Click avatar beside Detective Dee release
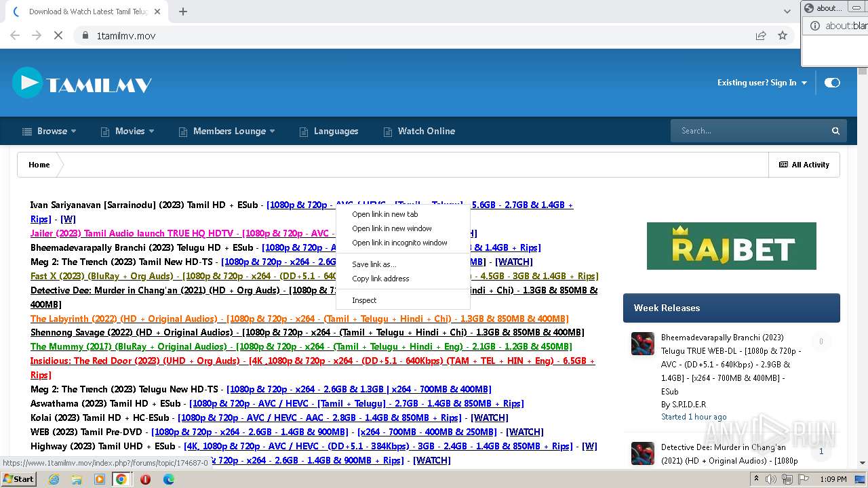This screenshot has height=488, width=868. (x=642, y=453)
